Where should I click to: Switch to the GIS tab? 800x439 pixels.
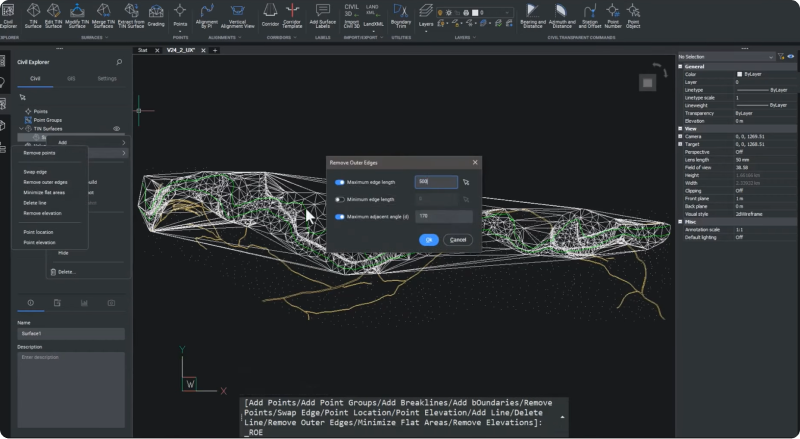click(71, 78)
